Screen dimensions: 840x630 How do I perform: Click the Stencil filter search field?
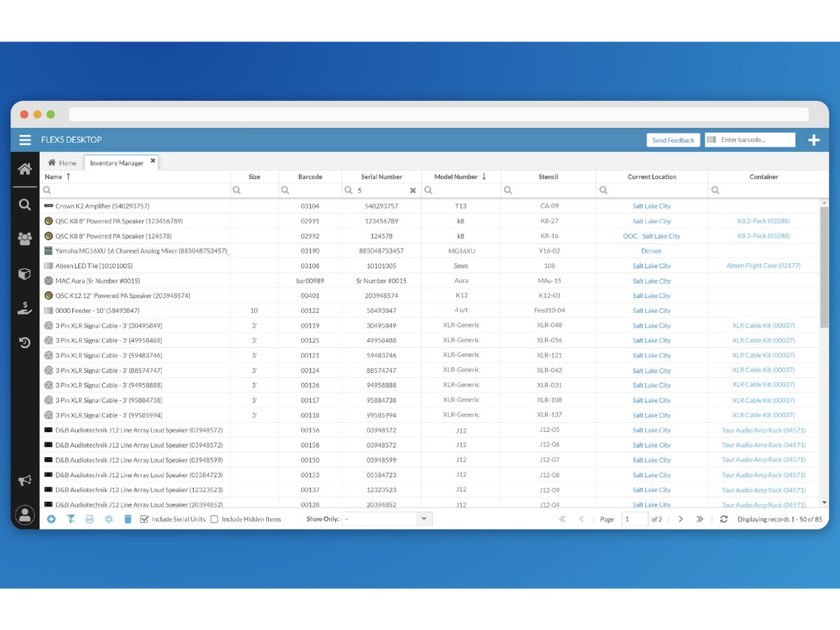point(548,190)
